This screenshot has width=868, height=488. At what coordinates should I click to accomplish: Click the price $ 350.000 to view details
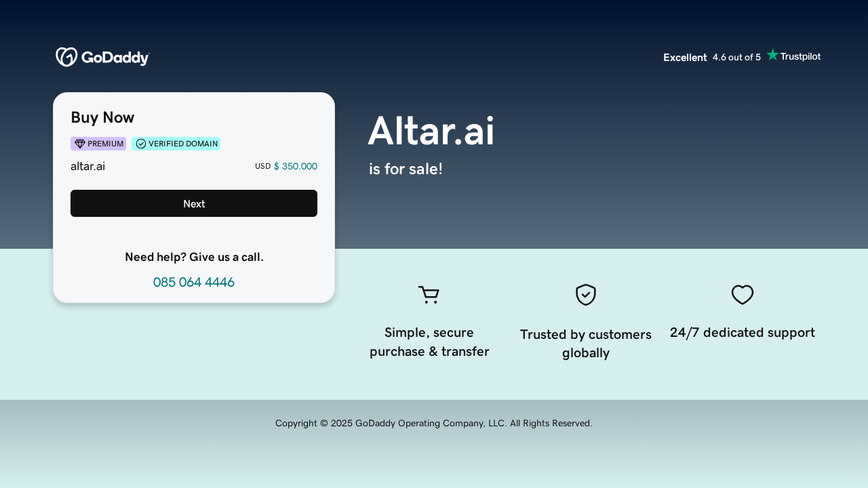click(x=295, y=166)
